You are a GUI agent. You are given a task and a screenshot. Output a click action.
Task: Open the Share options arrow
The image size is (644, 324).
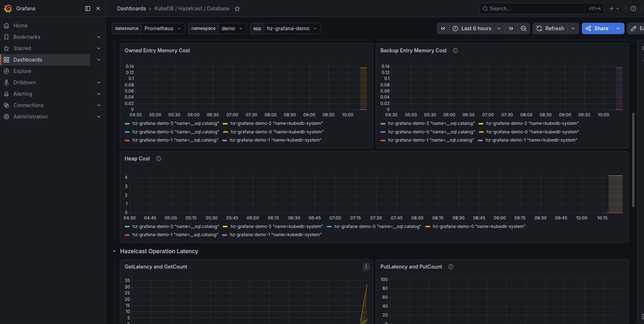click(618, 28)
